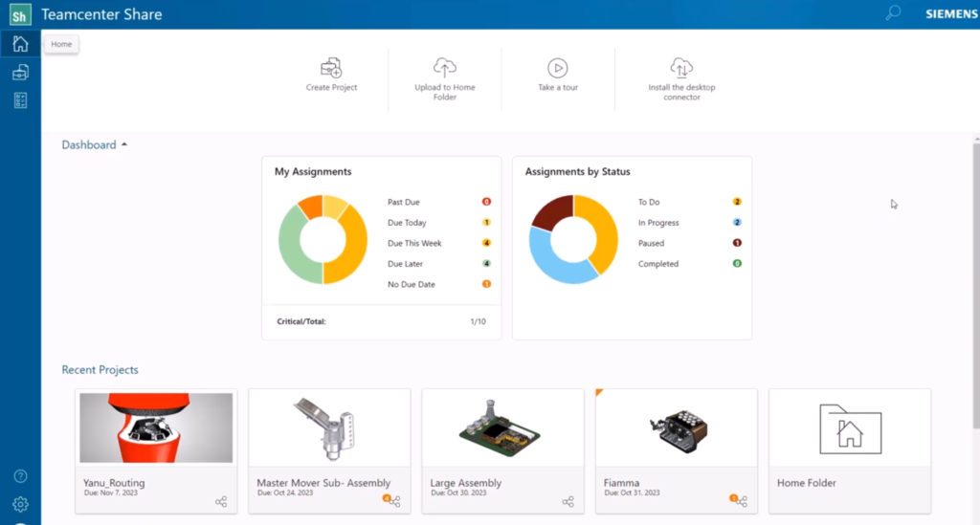Screen dimensions: 980x525
Task: Click share icon on Large Assembly card
Action: (568, 501)
